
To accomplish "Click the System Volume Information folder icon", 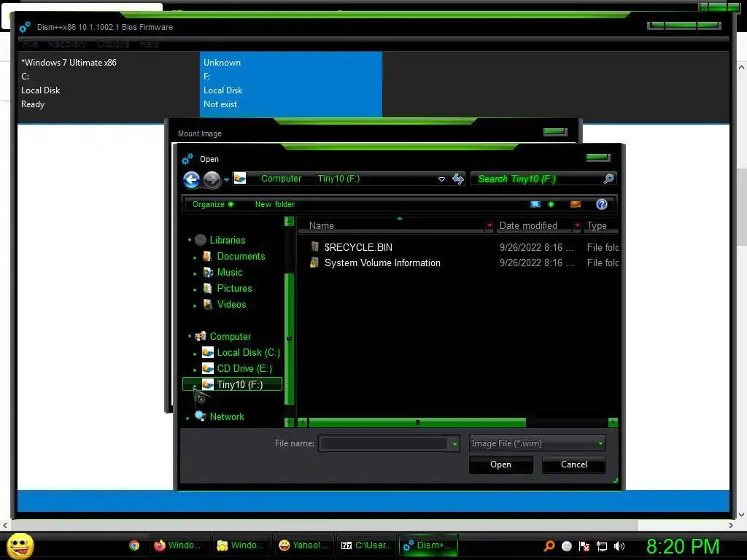I will point(314,262).
